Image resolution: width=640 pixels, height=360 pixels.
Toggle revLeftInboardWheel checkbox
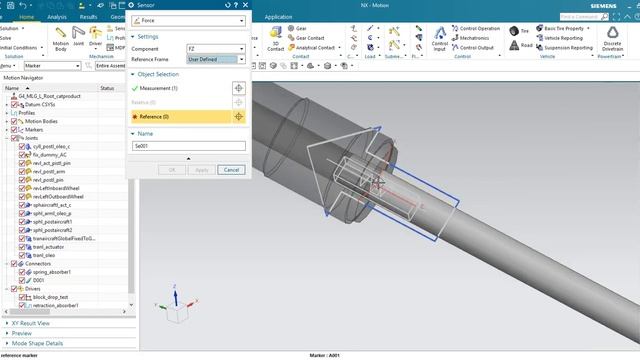pos(22,188)
